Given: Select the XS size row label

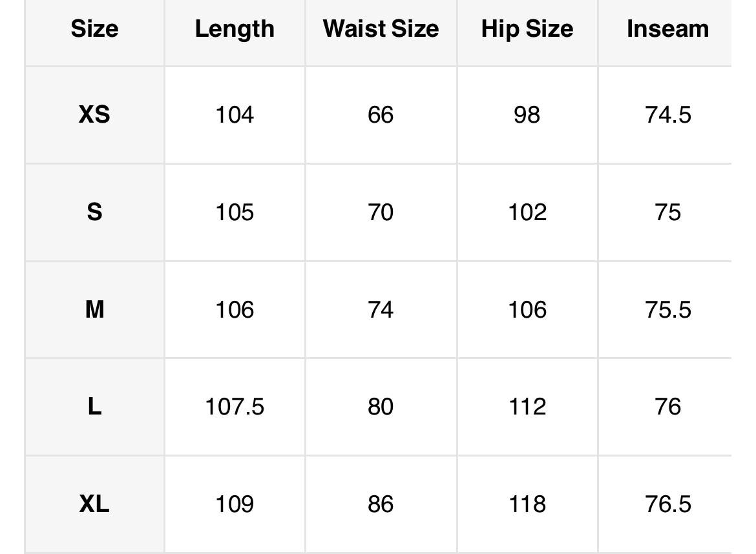Looking at the screenshot, I should (x=94, y=115).
